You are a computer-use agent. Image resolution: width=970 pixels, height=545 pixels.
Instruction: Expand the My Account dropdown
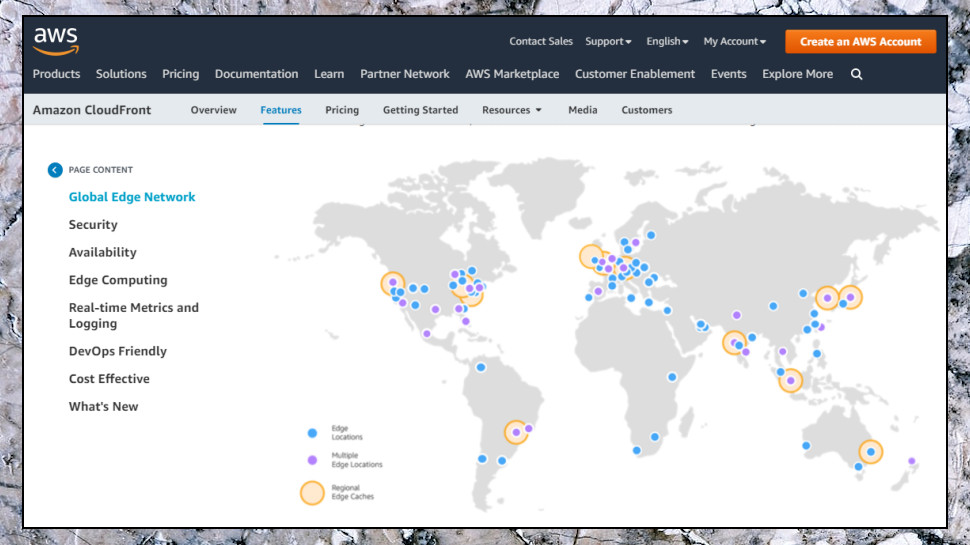pyautogui.click(x=734, y=41)
